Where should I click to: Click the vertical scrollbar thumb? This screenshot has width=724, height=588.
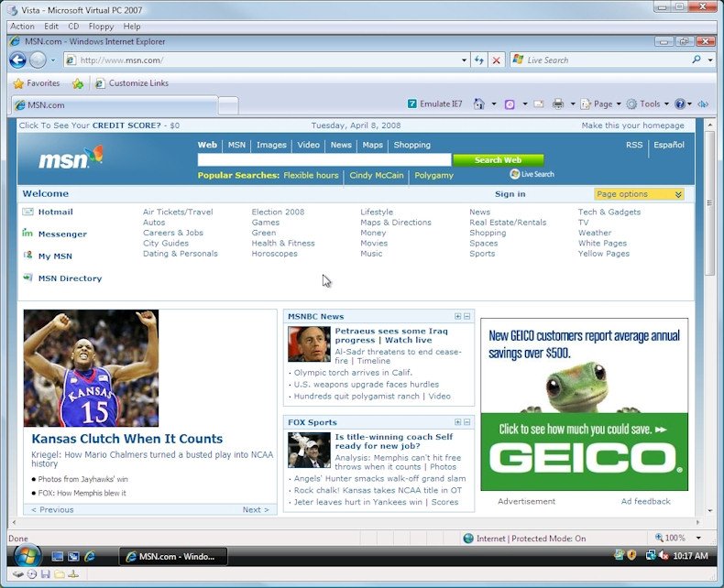pos(709,203)
